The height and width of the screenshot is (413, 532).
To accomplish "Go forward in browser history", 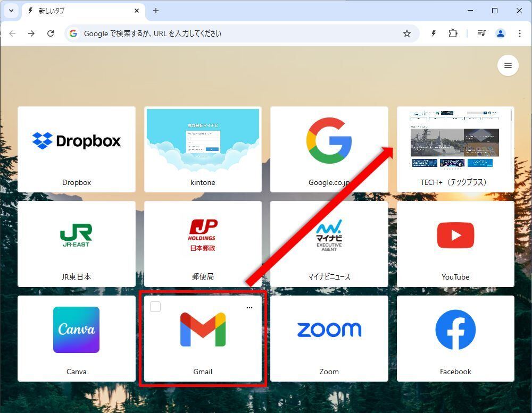I will 31,33.
